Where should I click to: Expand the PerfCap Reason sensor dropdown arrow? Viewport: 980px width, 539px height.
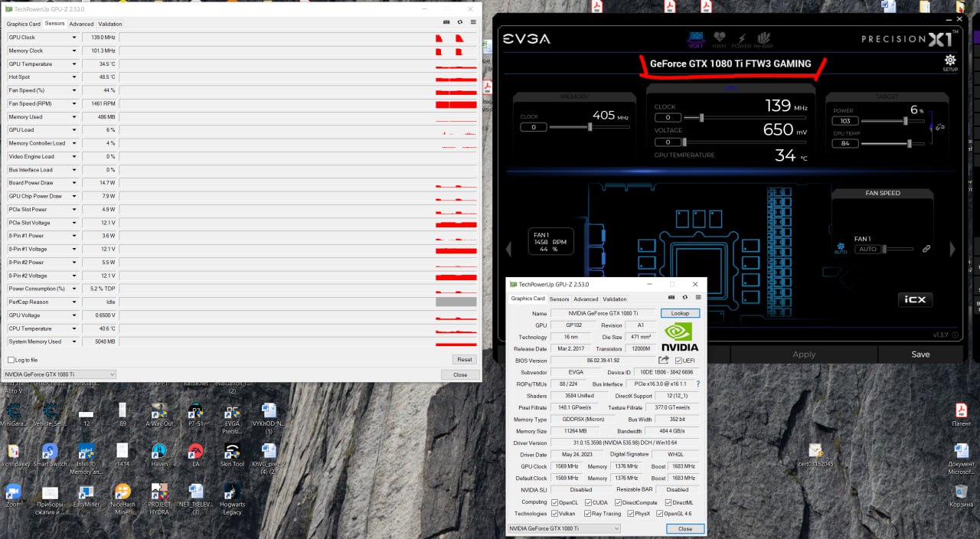tap(74, 302)
